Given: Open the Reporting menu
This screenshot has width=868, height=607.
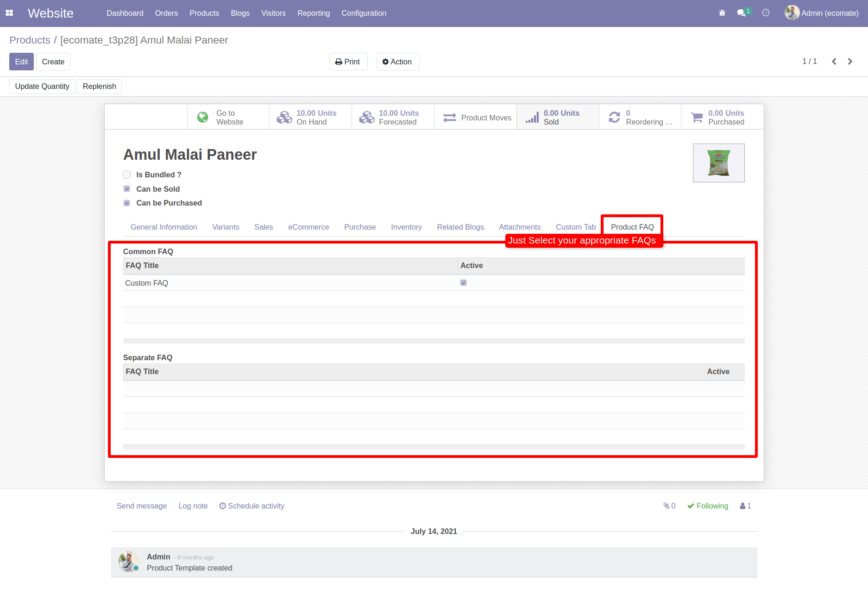Looking at the screenshot, I should click(314, 13).
